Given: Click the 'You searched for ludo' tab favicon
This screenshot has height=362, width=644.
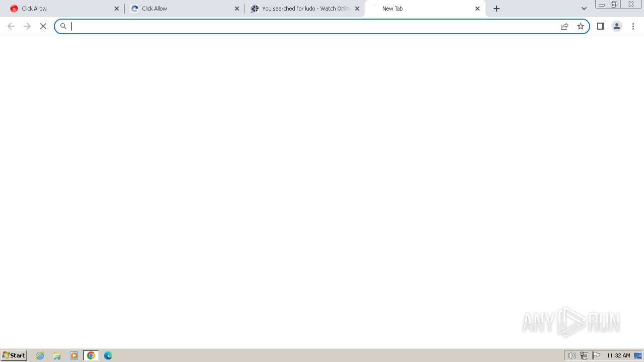Looking at the screenshot, I should point(255,9).
